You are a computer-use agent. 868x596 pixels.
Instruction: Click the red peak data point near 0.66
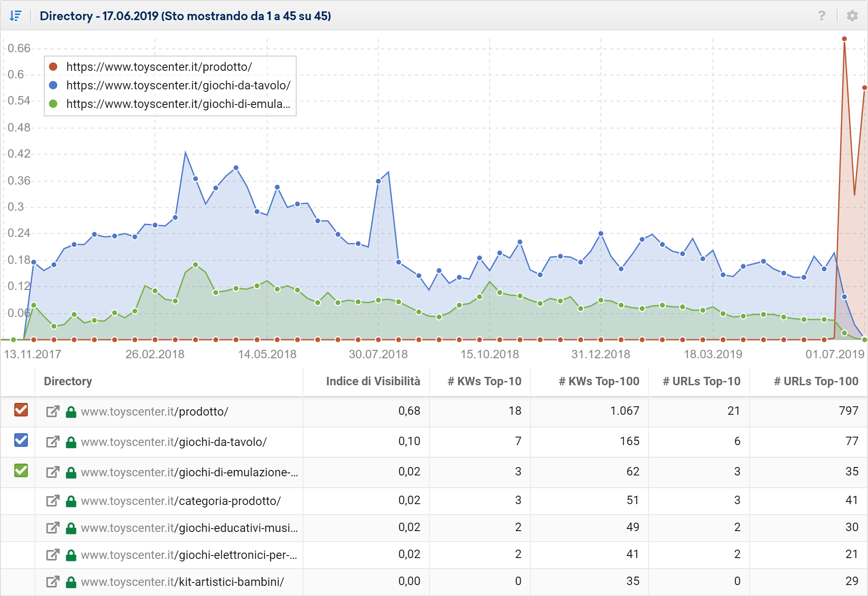pyautogui.click(x=844, y=39)
